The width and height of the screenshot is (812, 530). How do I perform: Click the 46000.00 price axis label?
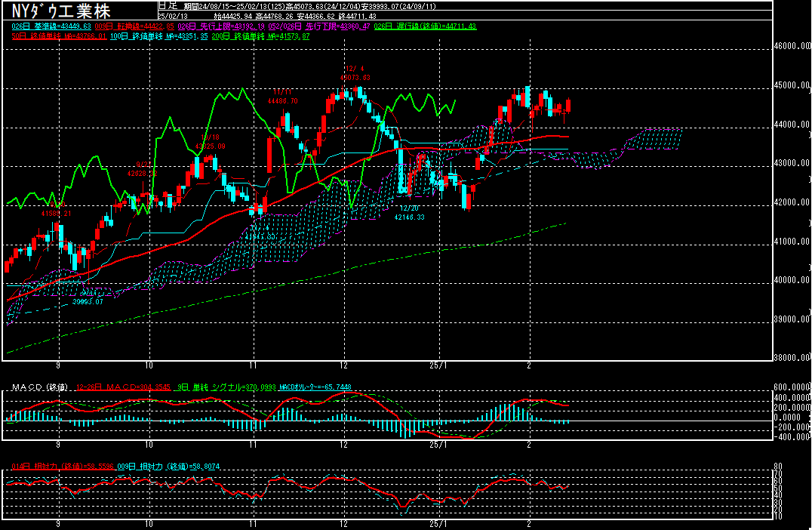(792, 45)
